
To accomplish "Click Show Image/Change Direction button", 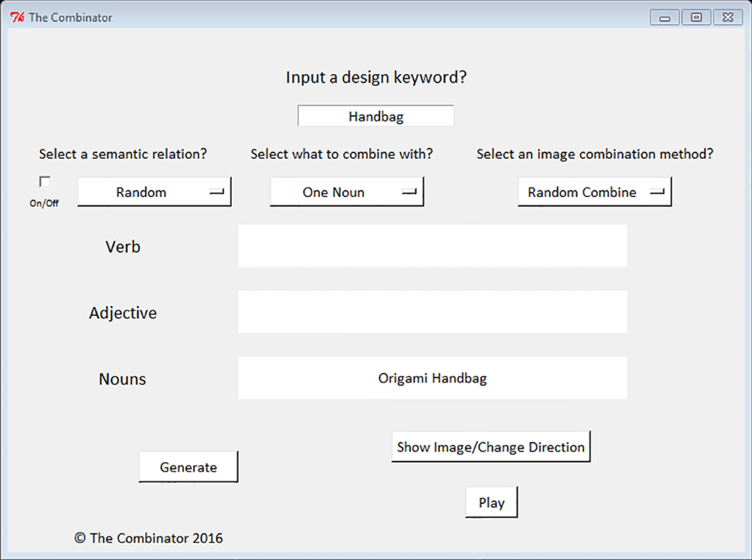I will (x=490, y=447).
